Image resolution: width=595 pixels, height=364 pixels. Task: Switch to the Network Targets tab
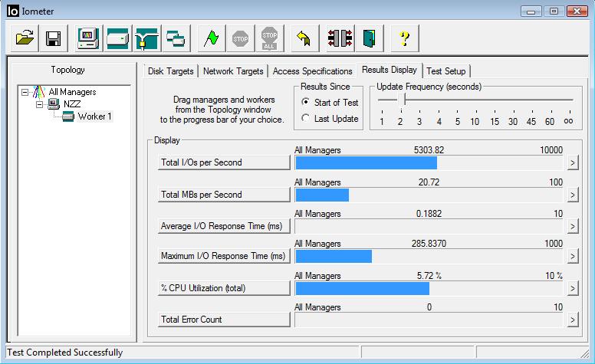pos(233,71)
